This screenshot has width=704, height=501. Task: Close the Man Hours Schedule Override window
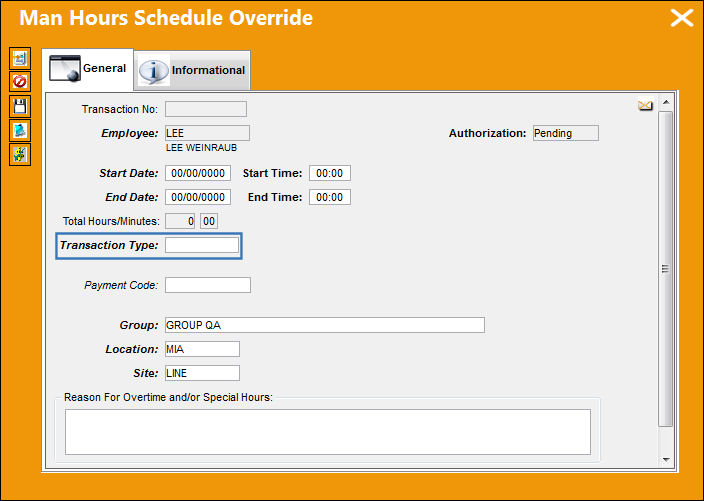(682, 18)
